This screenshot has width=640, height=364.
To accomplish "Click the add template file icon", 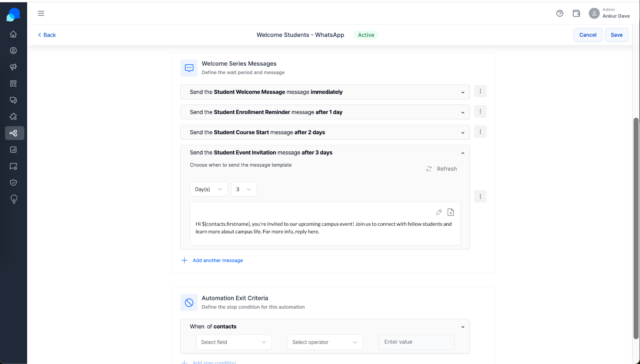I will 450,212.
